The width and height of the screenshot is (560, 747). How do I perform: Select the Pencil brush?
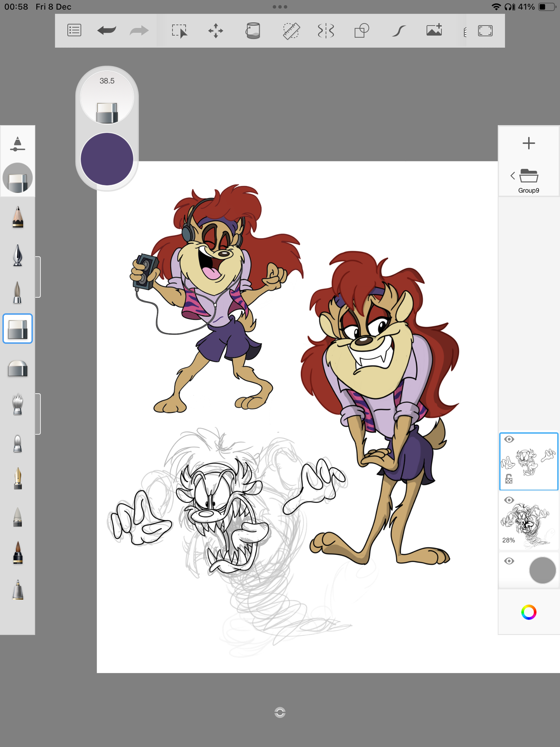coord(17,217)
